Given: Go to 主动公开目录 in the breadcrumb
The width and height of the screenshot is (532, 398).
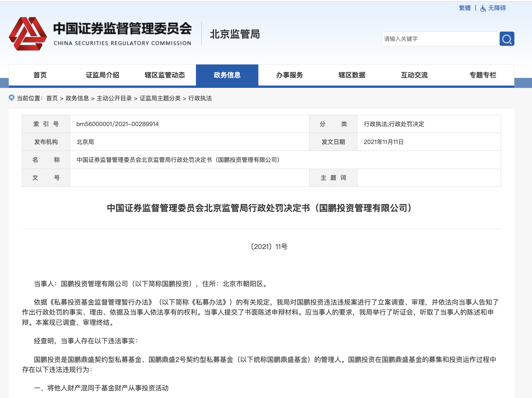Looking at the screenshot, I should (114, 98).
